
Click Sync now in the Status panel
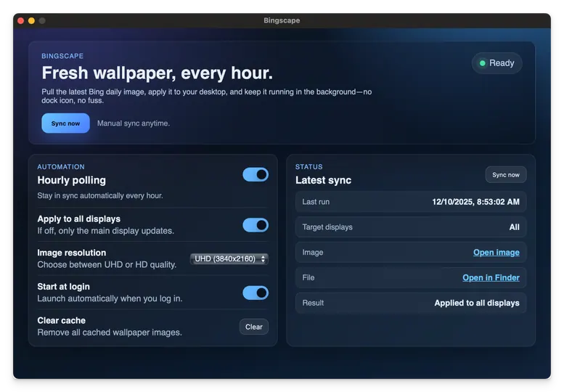click(506, 175)
